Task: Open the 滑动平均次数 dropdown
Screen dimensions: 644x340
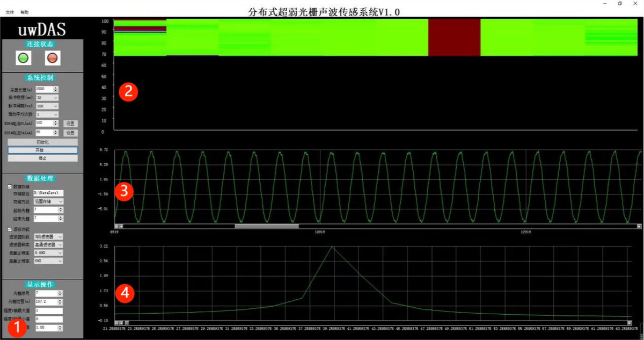Action: [x=47, y=114]
